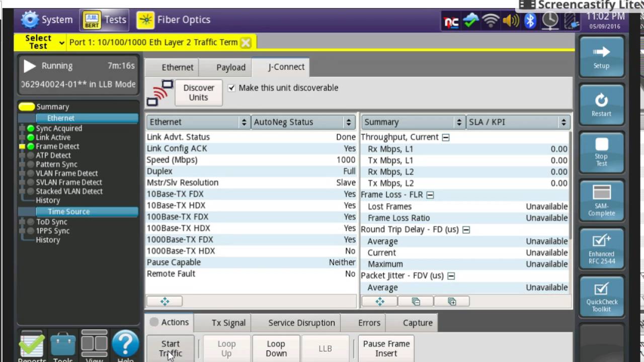This screenshot has height=362, width=644.
Task: Launch Enhanced RFC 2544
Action: coord(601,249)
